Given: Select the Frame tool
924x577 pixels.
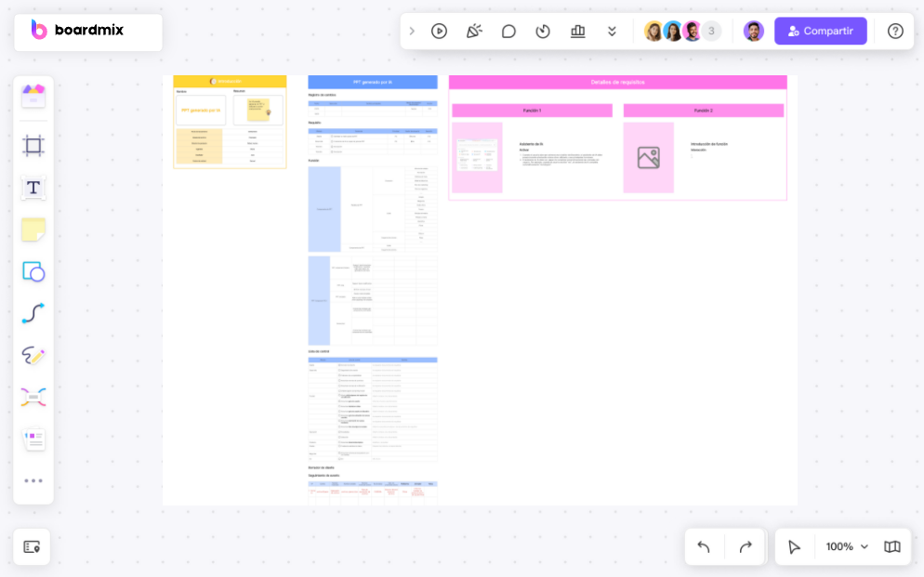Looking at the screenshot, I should [33, 146].
